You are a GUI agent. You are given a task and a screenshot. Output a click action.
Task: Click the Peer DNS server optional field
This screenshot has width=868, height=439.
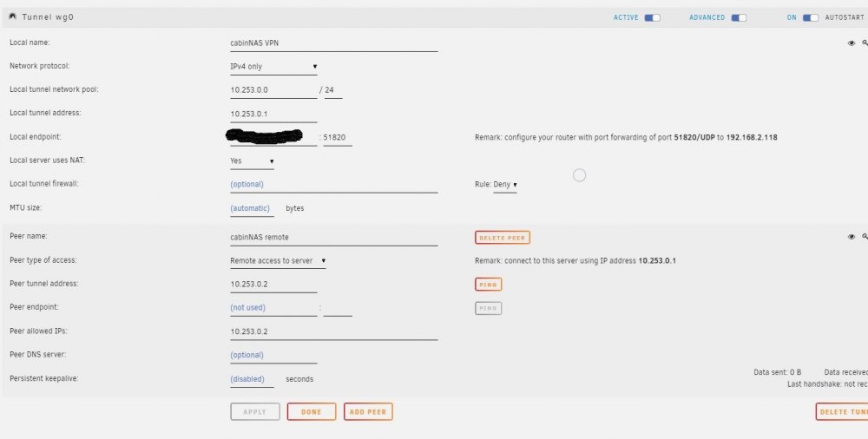click(273, 356)
